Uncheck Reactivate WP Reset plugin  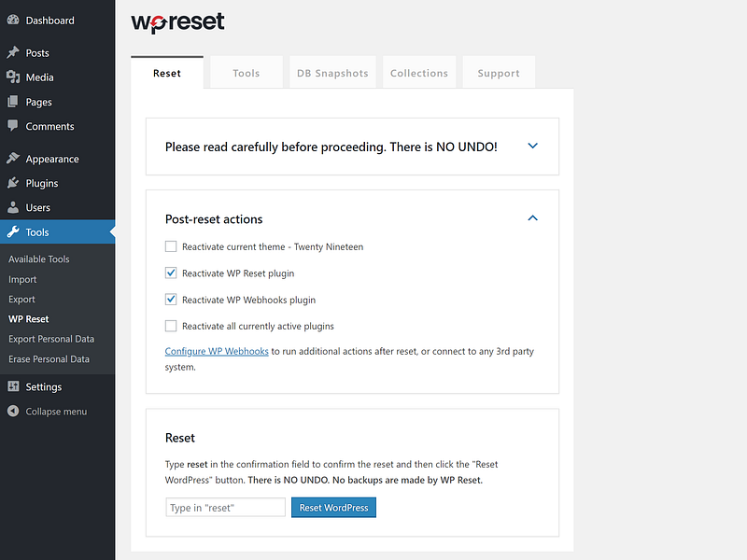tap(171, 273)
